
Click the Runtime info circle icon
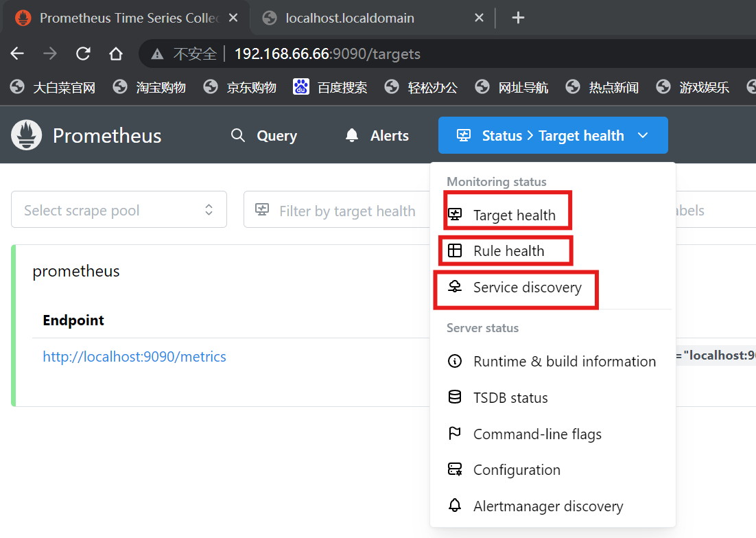coord(455,360)
